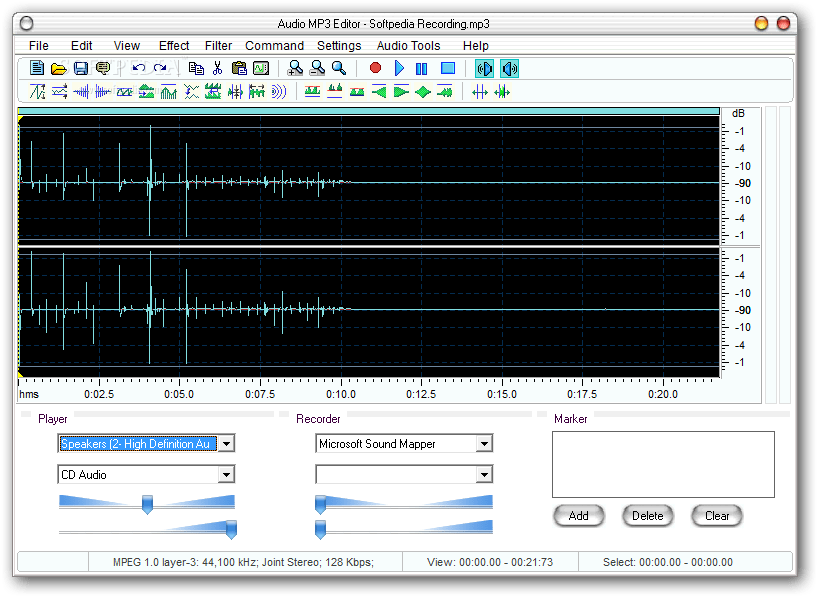
Task: Stop playback with the Stop icon
Action: tap(446, 68)
